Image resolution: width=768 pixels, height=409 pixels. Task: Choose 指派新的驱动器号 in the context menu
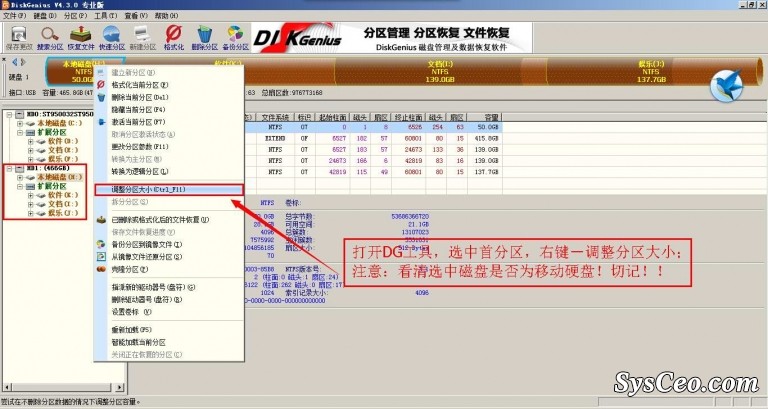point(169,287)
